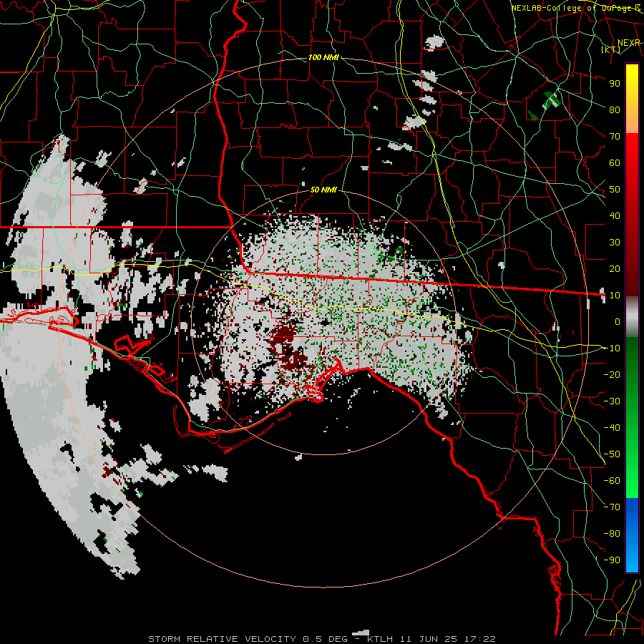Click the 100 NMI range ring label
644x644 pixels.
click(323, 57)
